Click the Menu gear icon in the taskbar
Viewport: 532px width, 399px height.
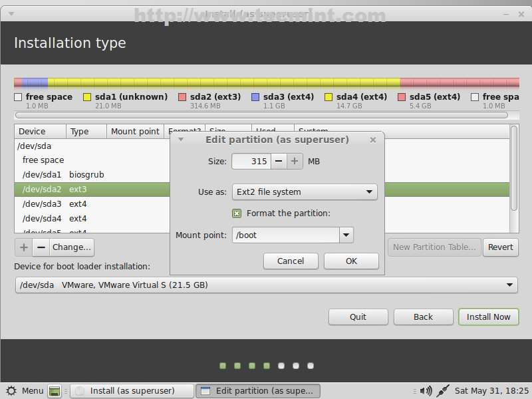coord(11,391)
